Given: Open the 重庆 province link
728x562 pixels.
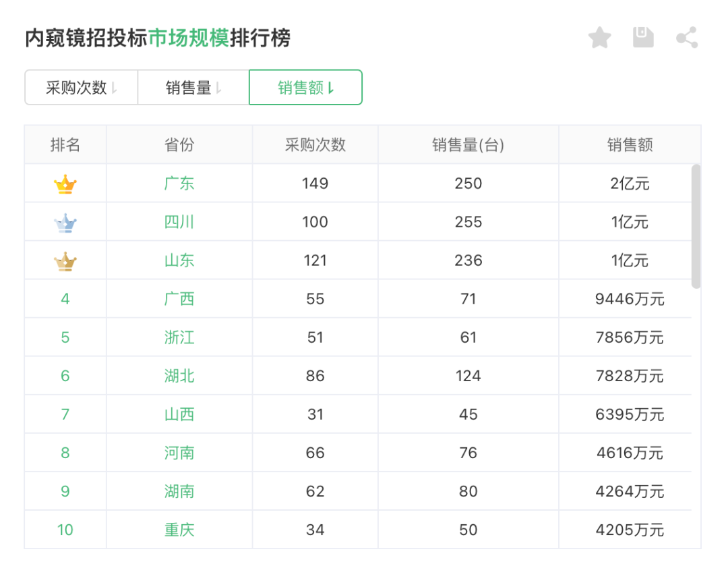Looking at the screenshot, I should tap(179, 530).
